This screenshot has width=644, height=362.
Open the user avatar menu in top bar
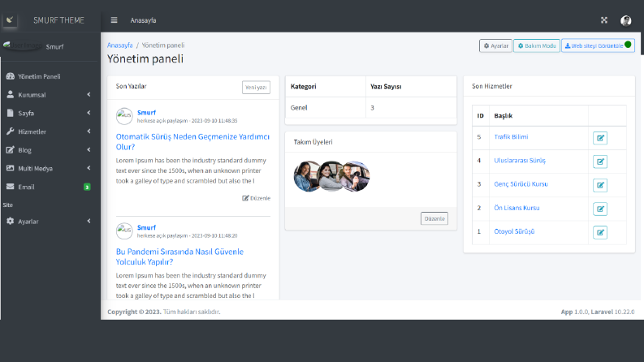tap(626, 20)
